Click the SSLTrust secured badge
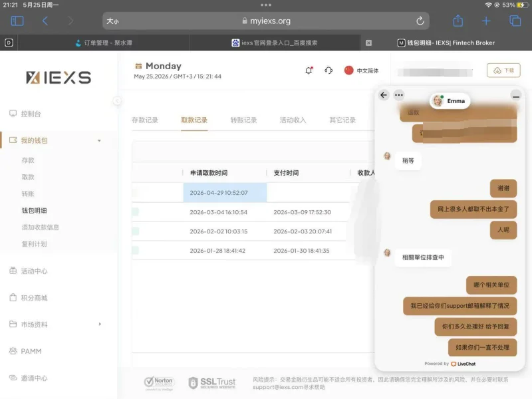Image resolution: width=532 pixels, height=399 pixels. click(x=212, y=383)
